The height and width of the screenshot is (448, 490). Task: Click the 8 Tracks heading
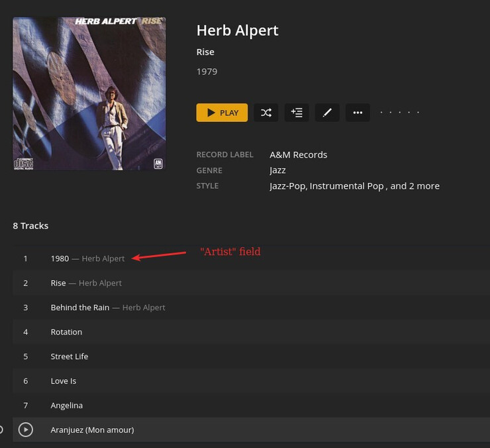tap(30, 226)
